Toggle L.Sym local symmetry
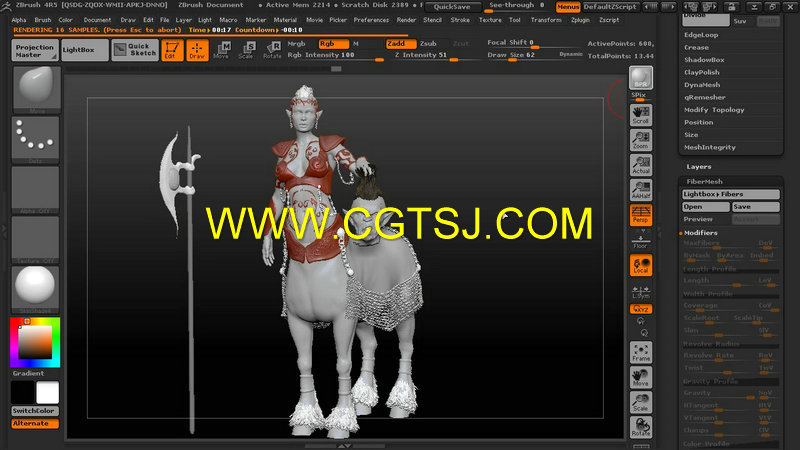The width and height of the screenshot is (800, 450). pyautogui.click(x=640, y=292)
